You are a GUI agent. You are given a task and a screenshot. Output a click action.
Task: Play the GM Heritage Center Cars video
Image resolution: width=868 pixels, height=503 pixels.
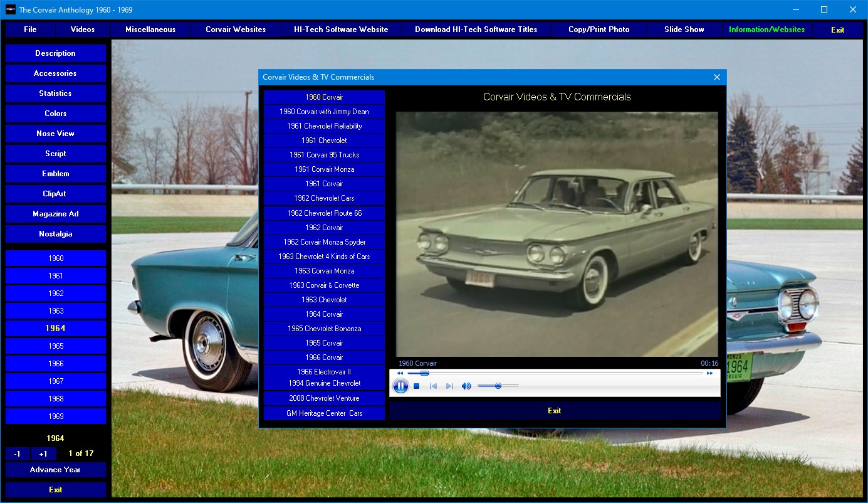[x=324, y=413]
